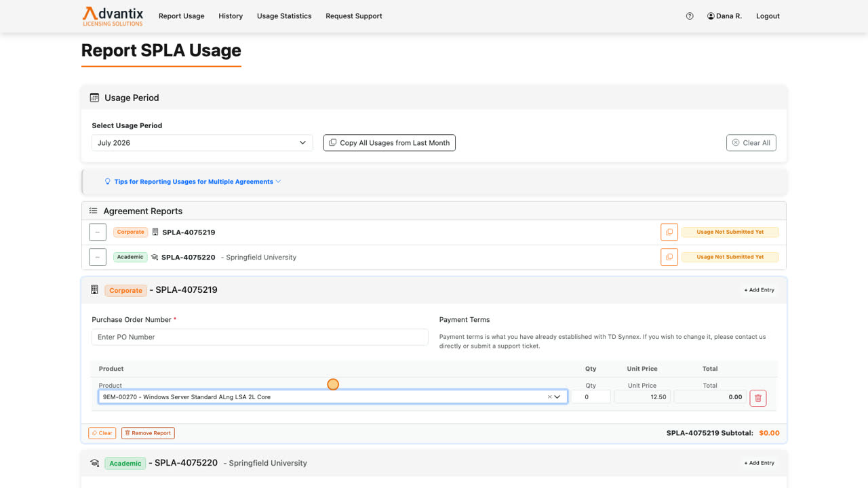Click the Report SPLA Usage heading
The width and height of the screenshot is (868, 488).
tap(161, 51)
